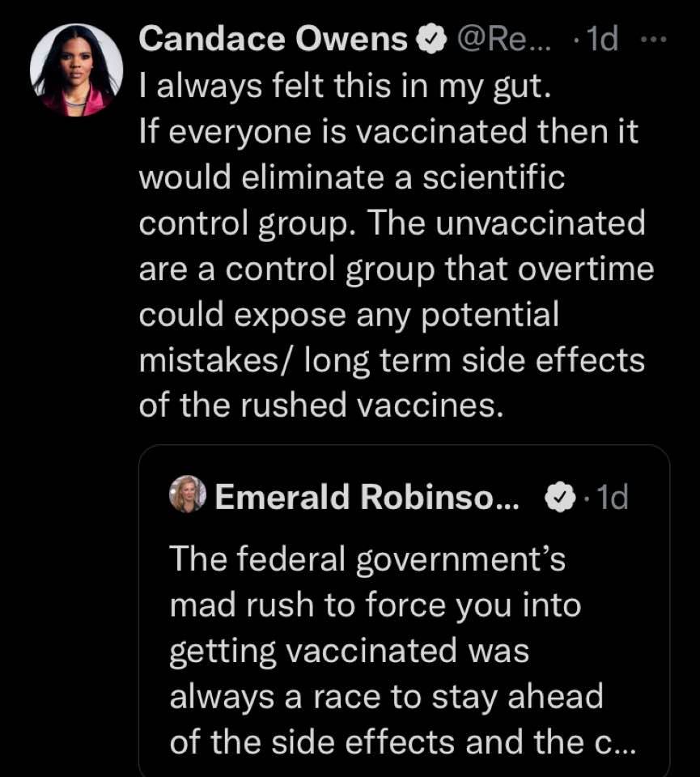Viewport: 700px width, 777px height.
Task: Click 'The federal government's' line in quote
Action: point(367,560)
